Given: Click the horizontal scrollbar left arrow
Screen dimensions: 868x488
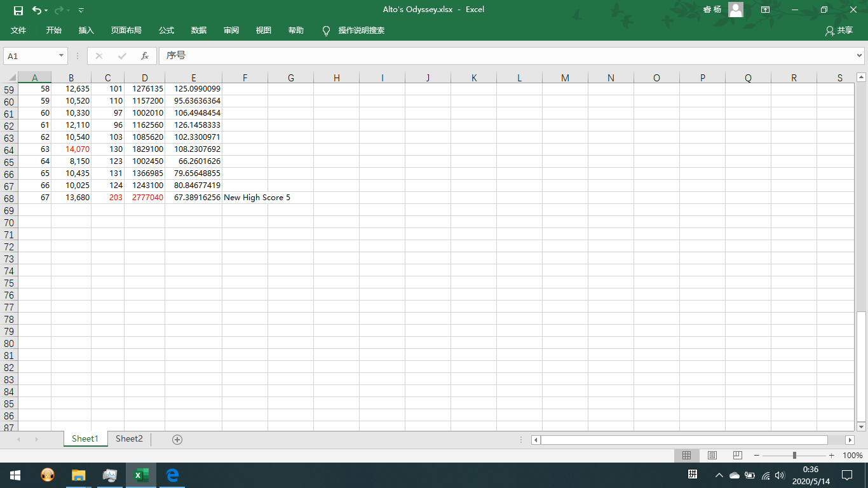Looking at the screenshot, I should pyautogui.click(x=536, y=440).
